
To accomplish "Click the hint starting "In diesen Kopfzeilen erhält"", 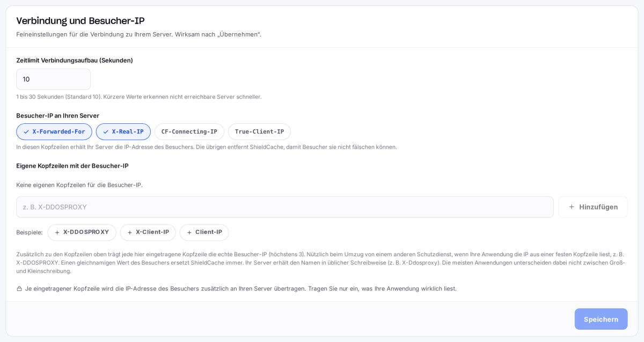I will tap(207, 147).
